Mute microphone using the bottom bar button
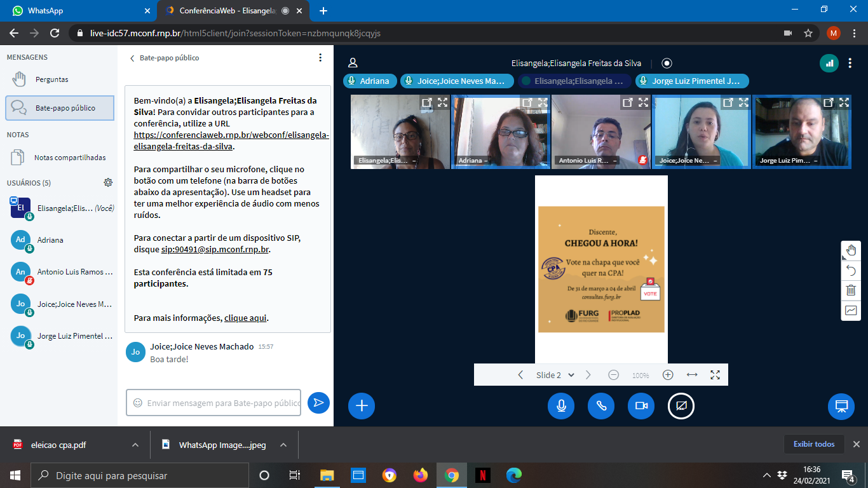Image resolution: width=868 pixels, height=488 pixels. click(561, 406)
